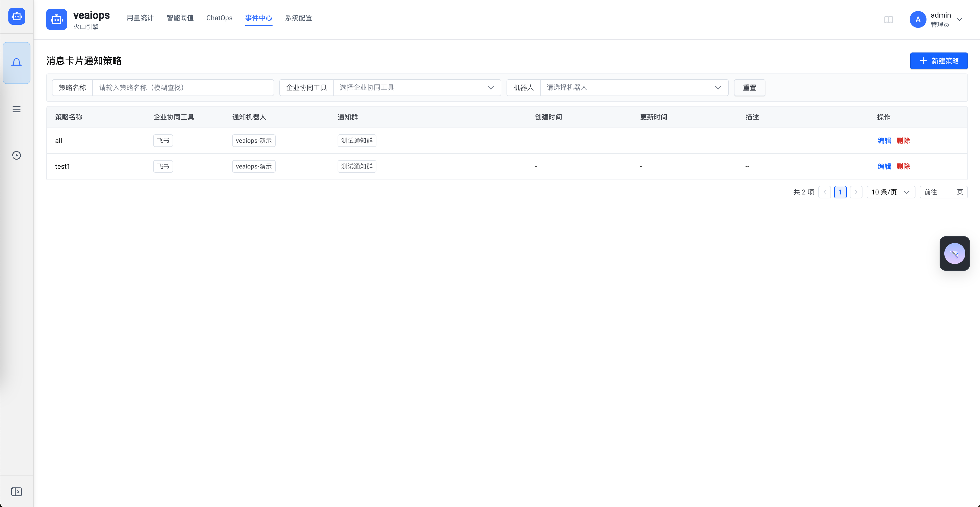Open the history clock sidebar icon
This screenshot has height=507, width=980.
[16, 155]
